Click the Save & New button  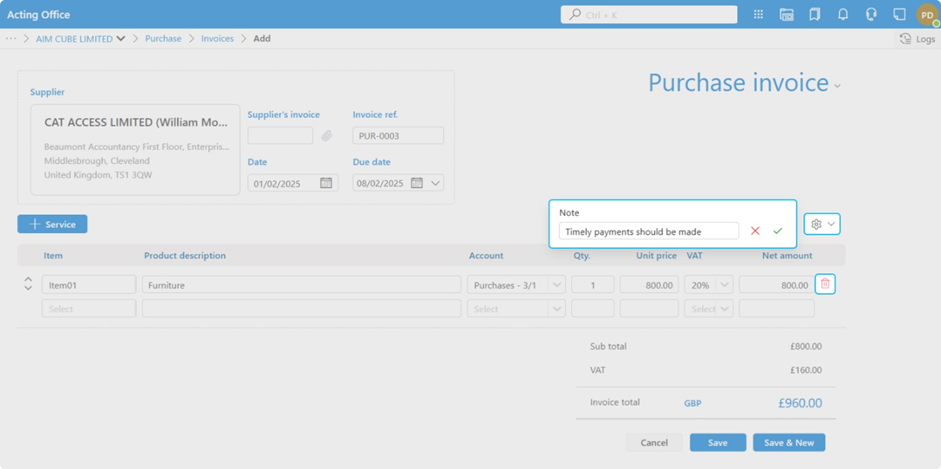point(789,442)
